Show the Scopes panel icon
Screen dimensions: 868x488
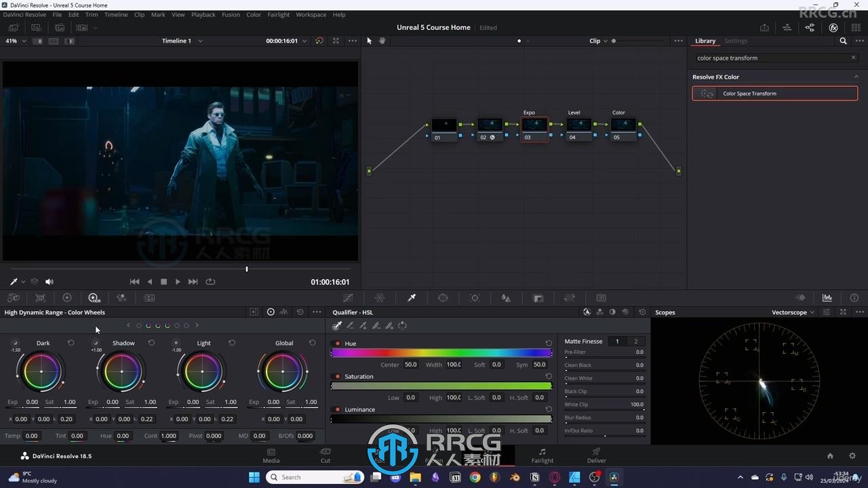827,298
